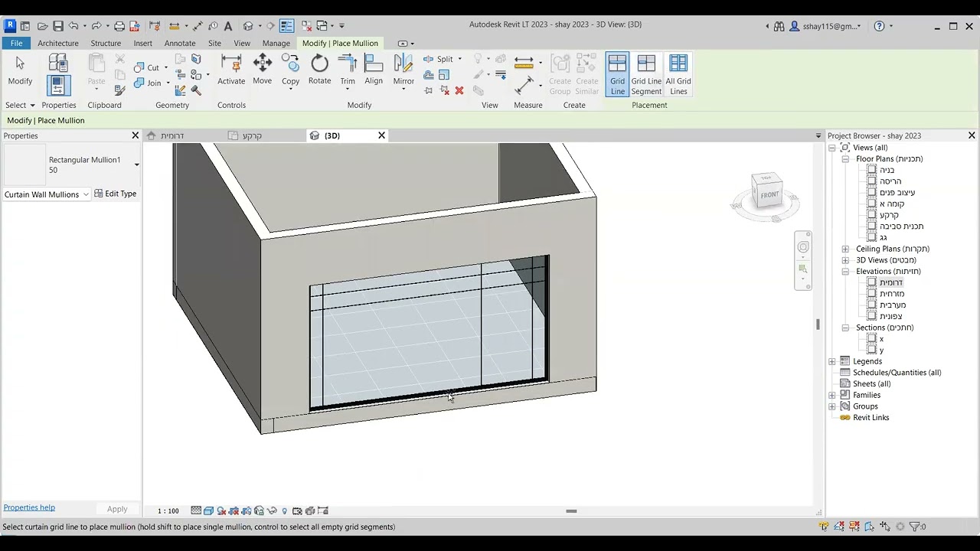This screenshot has width=980, height=551.
Task: Toggle the בניה floor plan view box
Action: [871, 170]
